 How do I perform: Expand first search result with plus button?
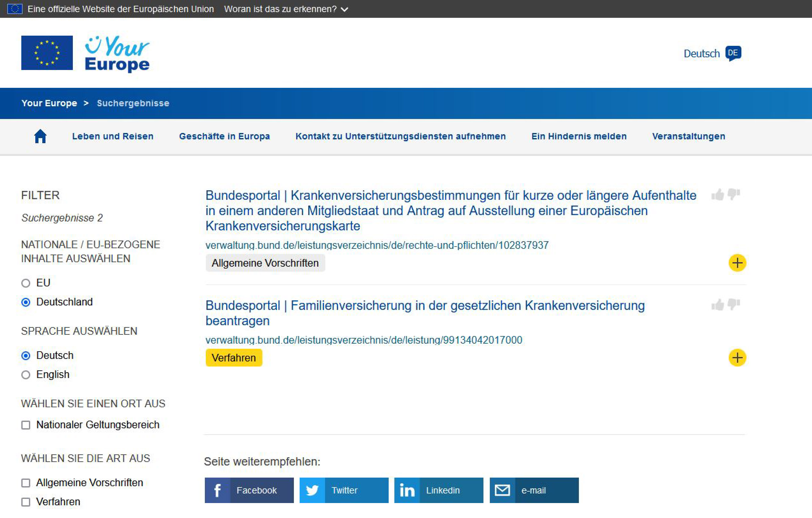tap(737, 263)
